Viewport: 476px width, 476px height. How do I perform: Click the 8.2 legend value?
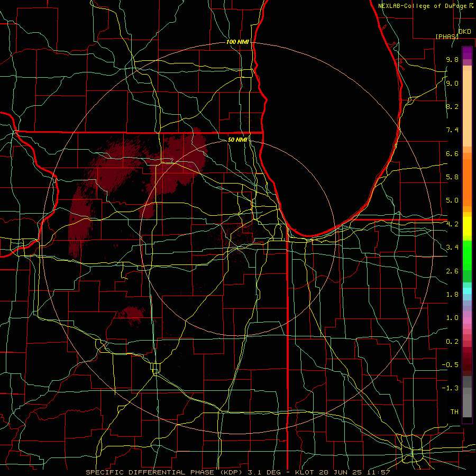coord(452,106)
